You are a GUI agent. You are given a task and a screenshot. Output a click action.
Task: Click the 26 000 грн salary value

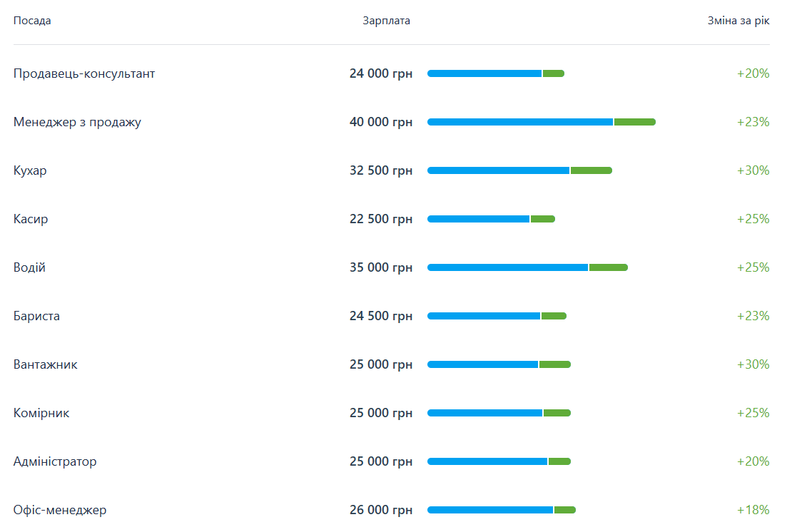(x=381, y=510)
